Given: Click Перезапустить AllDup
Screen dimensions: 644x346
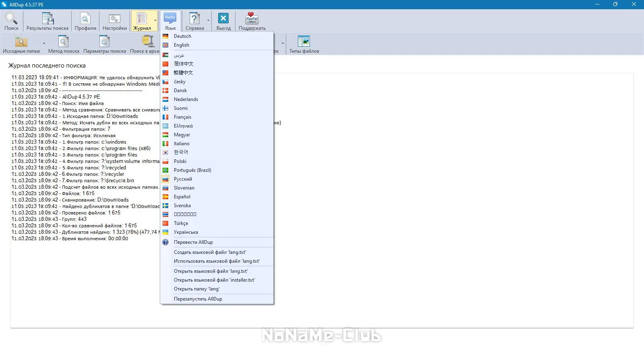Looking at the screenshot, I should pos(217,299).
